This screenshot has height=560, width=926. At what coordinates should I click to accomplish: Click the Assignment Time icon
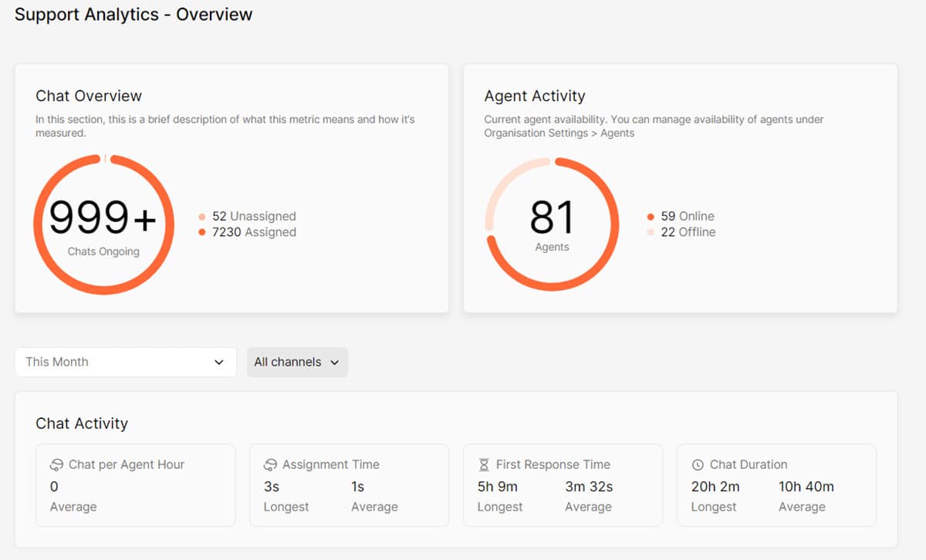[x=270, y=465]
